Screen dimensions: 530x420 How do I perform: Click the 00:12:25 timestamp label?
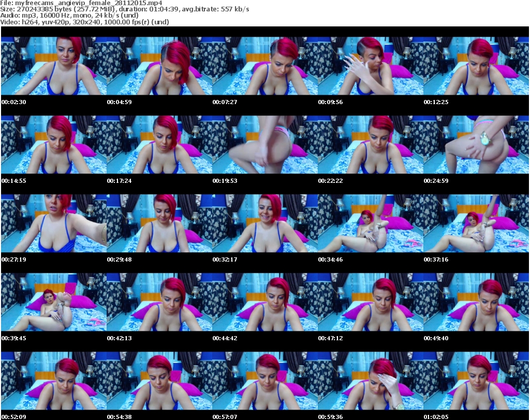(436, 102)
